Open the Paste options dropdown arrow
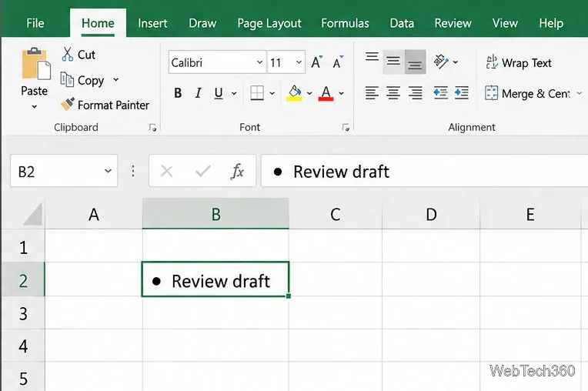The image size is (588, 391). pos(34,107)
